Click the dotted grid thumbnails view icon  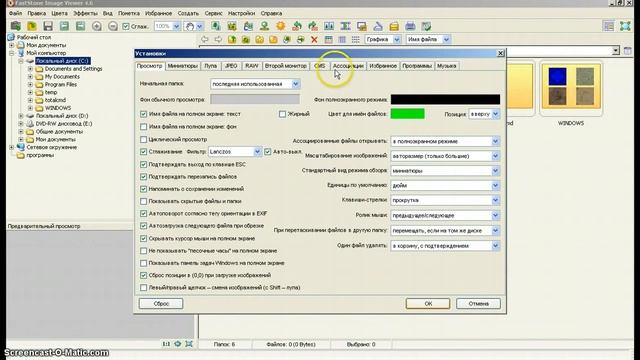tap(356, 39)
